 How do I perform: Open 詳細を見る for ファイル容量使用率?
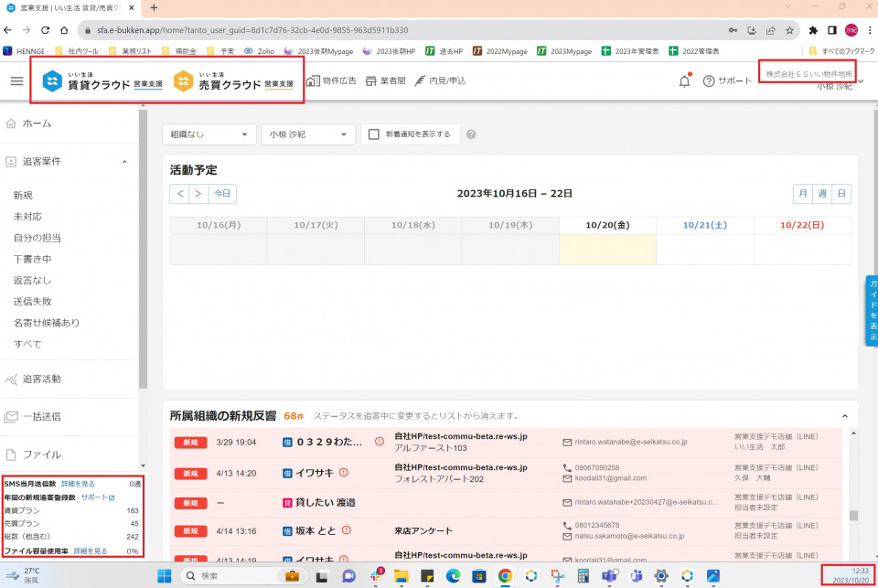tap(91, 551)
